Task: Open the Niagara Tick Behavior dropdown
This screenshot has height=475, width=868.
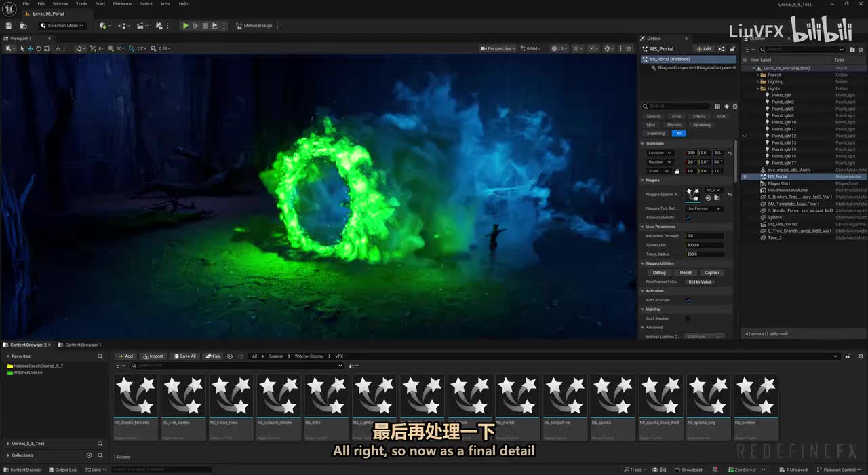Action: click(x=704, y=208)
